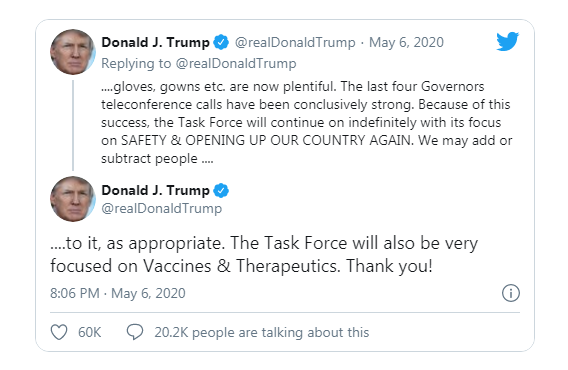568x370 pixels.
Task: Click the parent tweet text about gloves, gowns
Action: 306,122
